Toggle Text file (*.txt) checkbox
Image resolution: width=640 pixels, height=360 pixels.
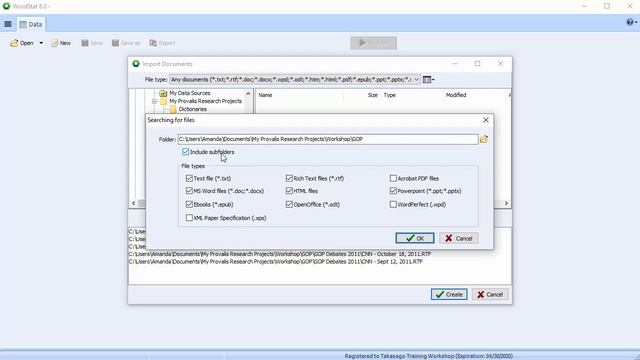click(x=189, y=178)
